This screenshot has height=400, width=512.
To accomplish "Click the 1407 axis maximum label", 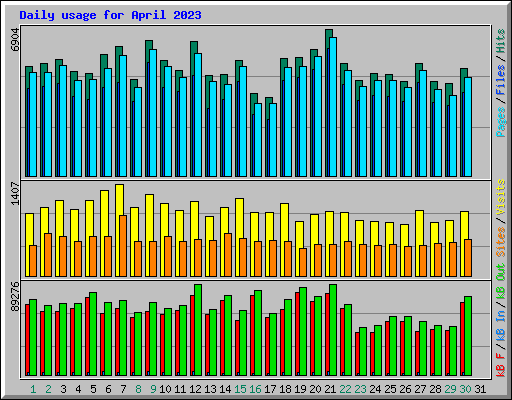I will (15, 193).
